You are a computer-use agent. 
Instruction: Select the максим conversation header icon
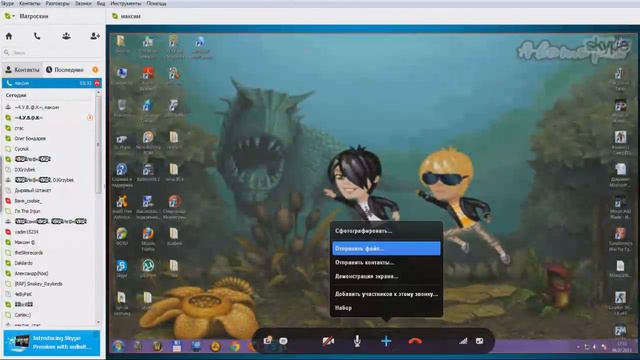(x=115, y=16)
